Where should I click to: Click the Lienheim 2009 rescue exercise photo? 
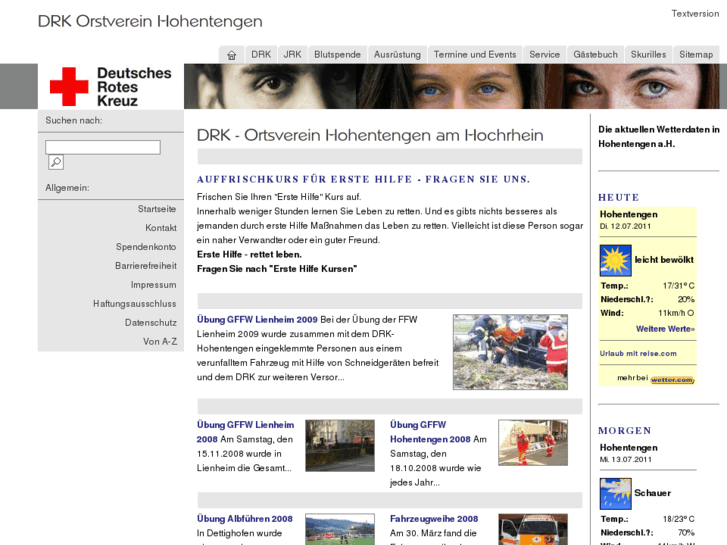(x=510, y=352)
